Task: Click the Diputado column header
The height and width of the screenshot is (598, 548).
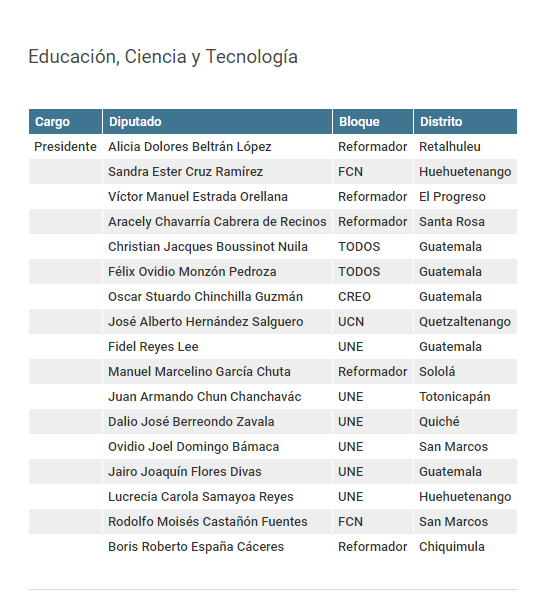Action: click(x=217, y=121)
